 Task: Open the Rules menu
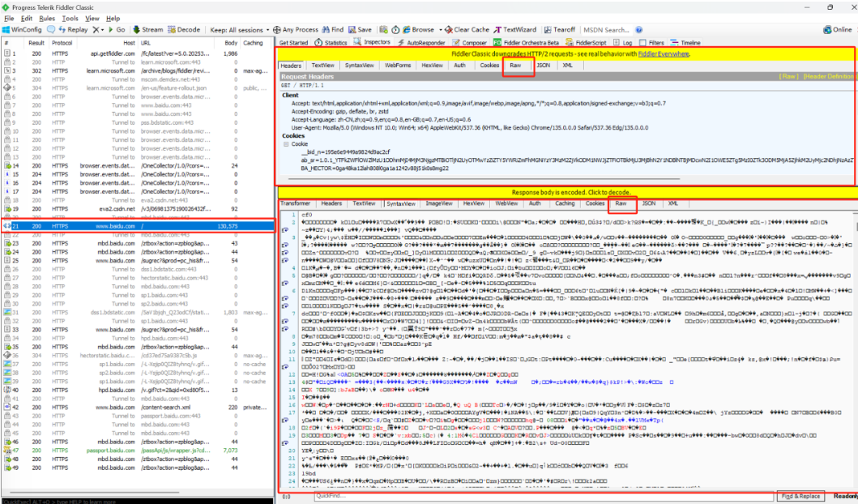47,19
